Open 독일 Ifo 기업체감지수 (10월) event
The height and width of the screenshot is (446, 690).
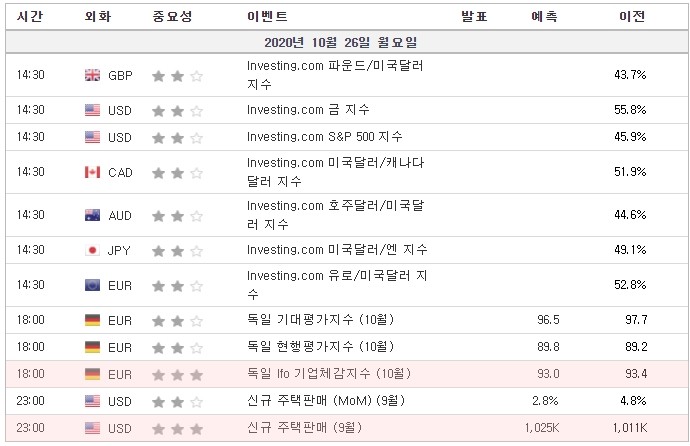click(329, 373)
